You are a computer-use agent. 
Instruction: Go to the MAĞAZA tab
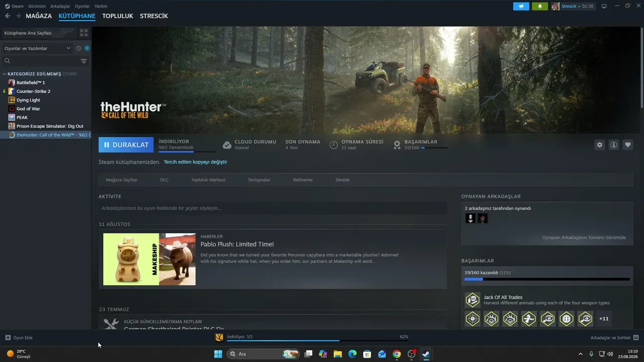point(39,16)
